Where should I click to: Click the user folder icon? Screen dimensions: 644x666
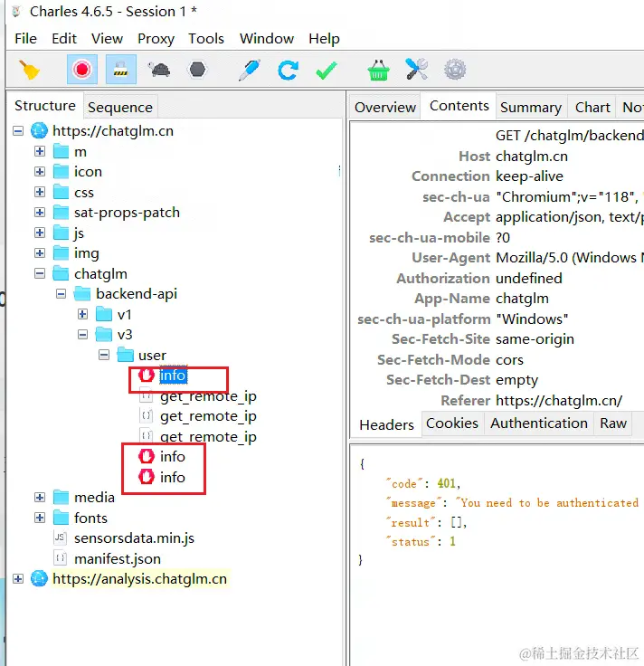125,355
